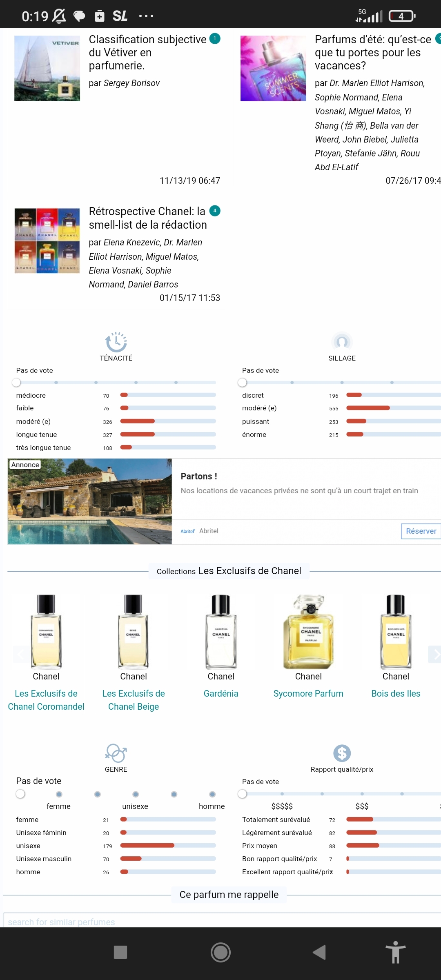Screen dimensions: 441x980
Task: Tap Sycomore Parfum bottle image
Action: click(x=308, y=631)
